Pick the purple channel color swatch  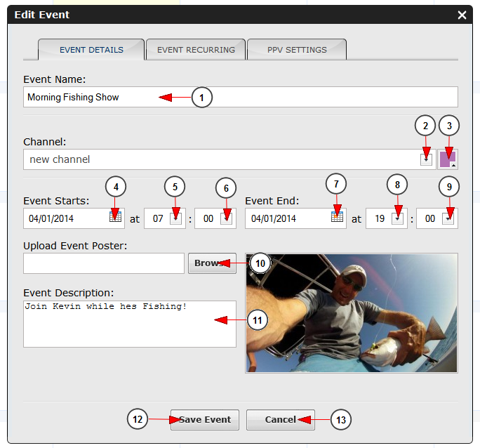(x=448, y=159)
